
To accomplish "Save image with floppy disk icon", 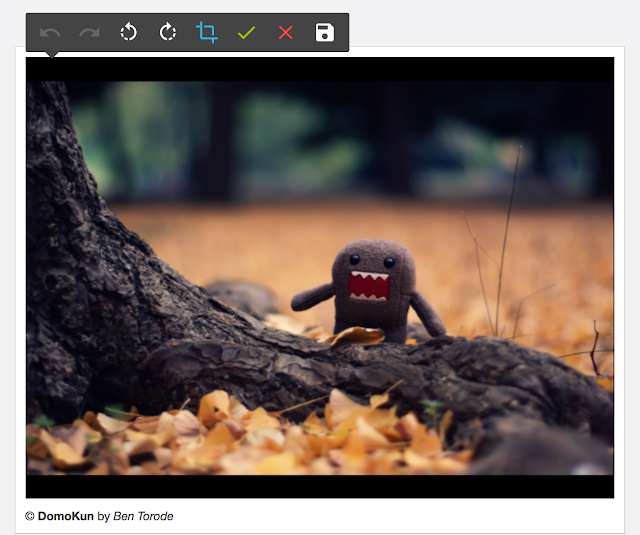I will coord(325,33).
